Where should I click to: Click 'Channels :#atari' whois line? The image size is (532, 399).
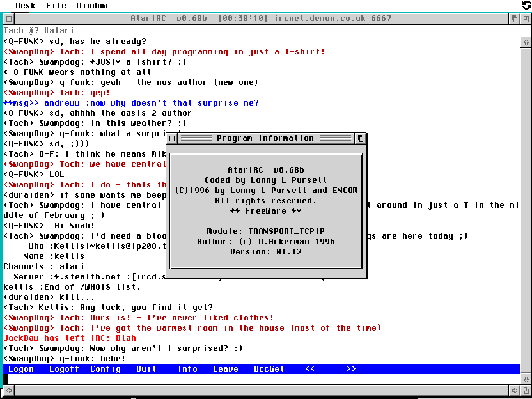(43, 267)
